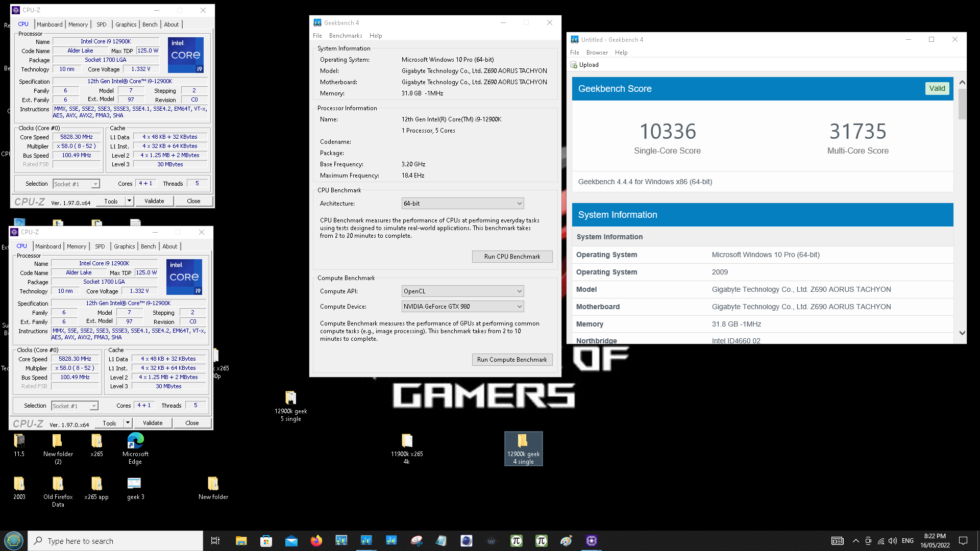This screenshot has height=551, width=980.
Task: Switch to Mainboard tab in top CPU-Z
Action: coord(50,24)
